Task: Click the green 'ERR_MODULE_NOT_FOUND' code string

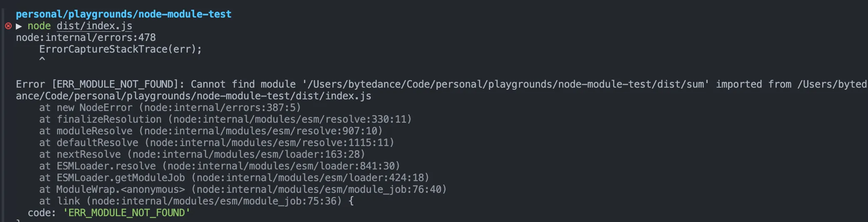Action: click(x=127, y=213)
